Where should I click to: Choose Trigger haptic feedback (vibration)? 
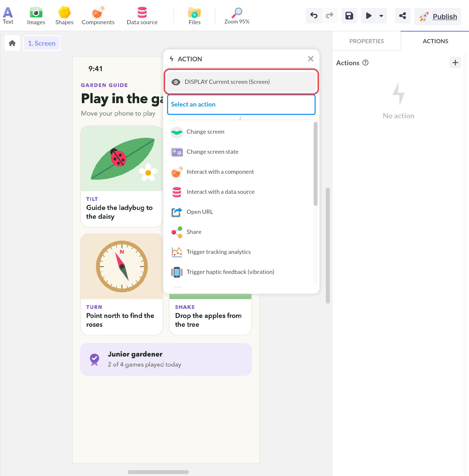tap(241, 272)
